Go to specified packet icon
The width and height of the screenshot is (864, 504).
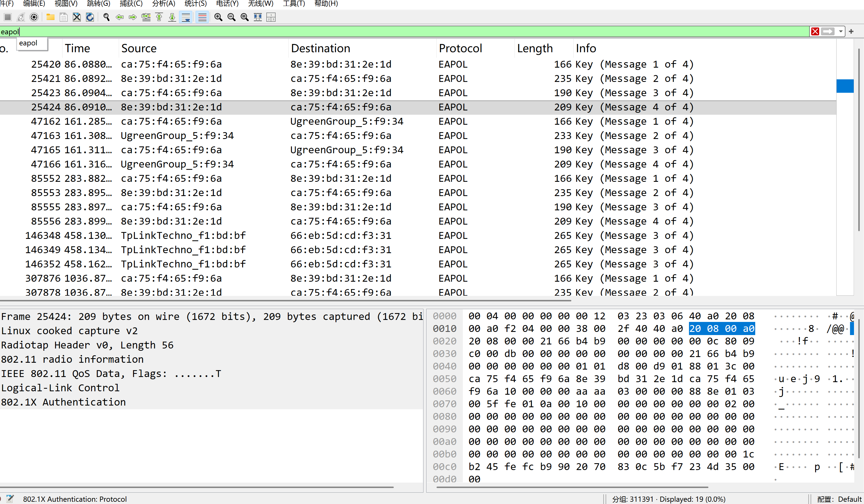click(x=146, y=17)
